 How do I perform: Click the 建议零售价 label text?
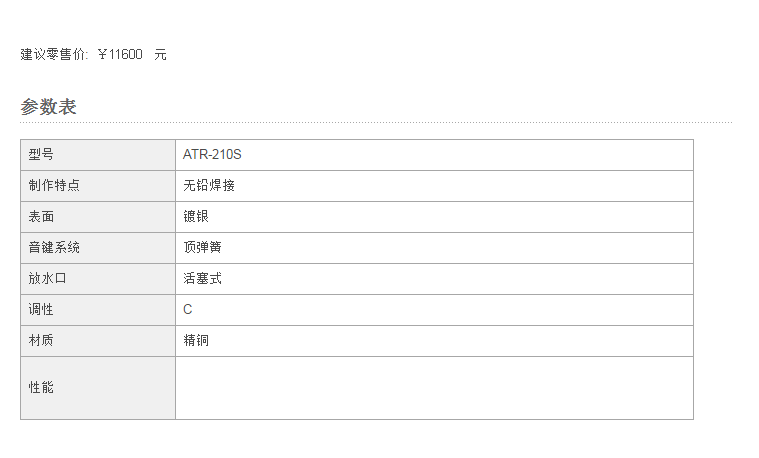click(x=52, y=54)
